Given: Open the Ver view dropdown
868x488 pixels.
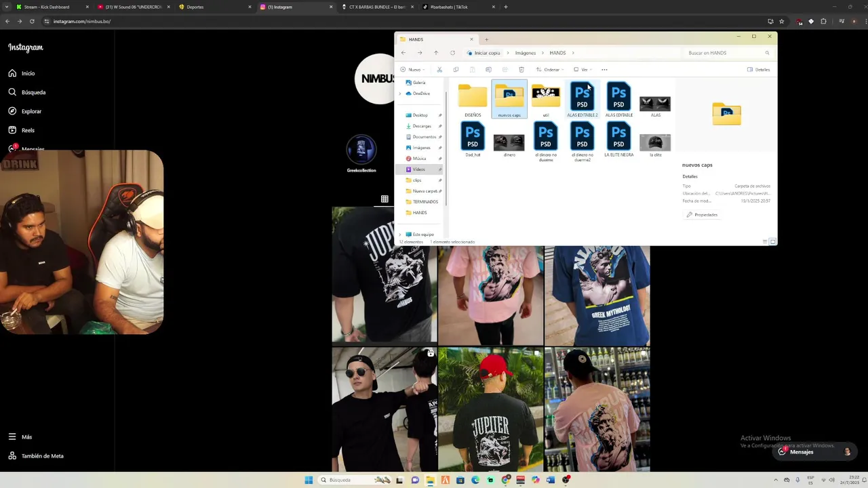Looking at the screenshot, I should pos(583,69).
